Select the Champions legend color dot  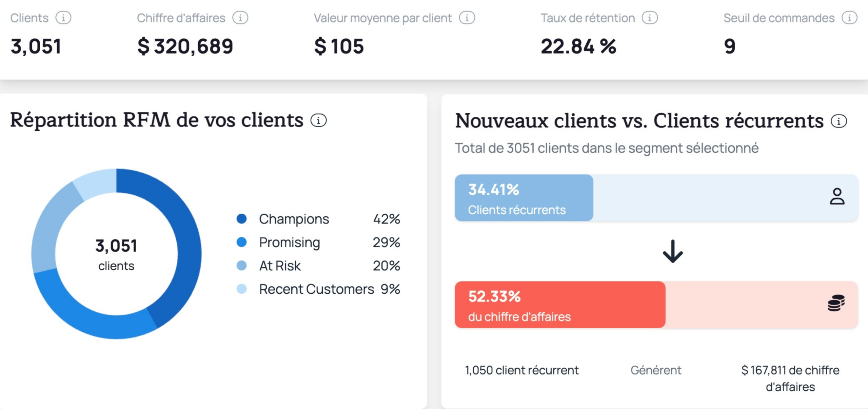[x=242, y=219]
